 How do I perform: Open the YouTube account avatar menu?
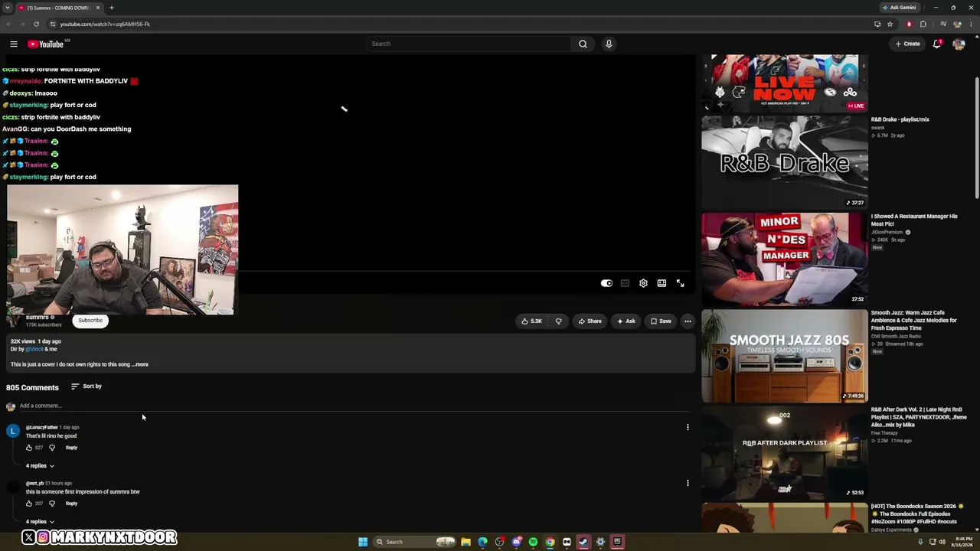pos(959,44)
